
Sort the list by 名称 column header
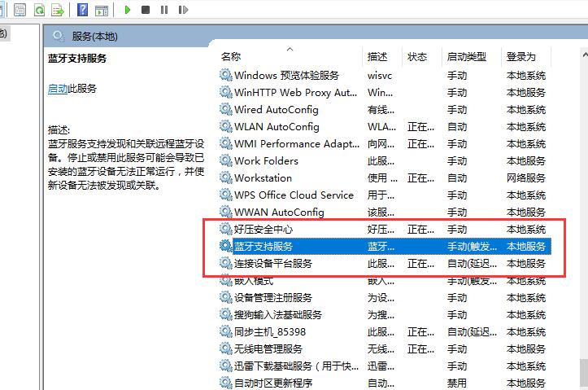pyautogui.click(x=231, y=57)
